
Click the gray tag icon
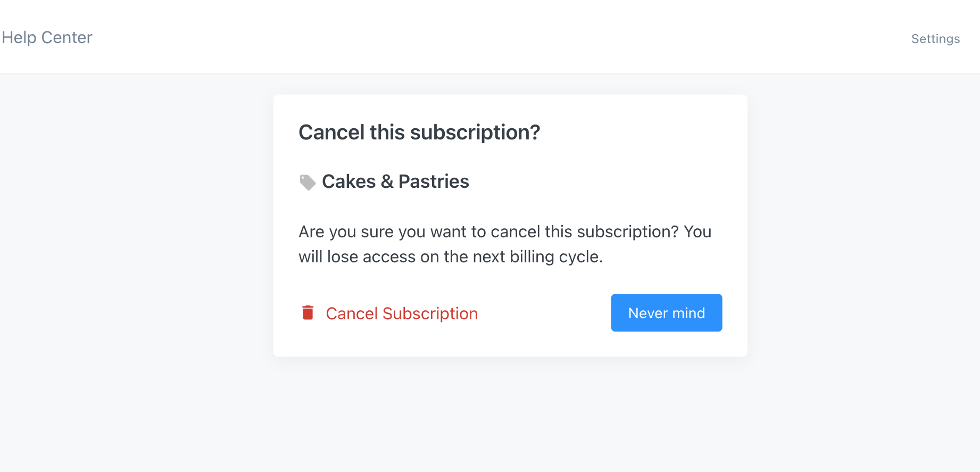coord(308,182)
